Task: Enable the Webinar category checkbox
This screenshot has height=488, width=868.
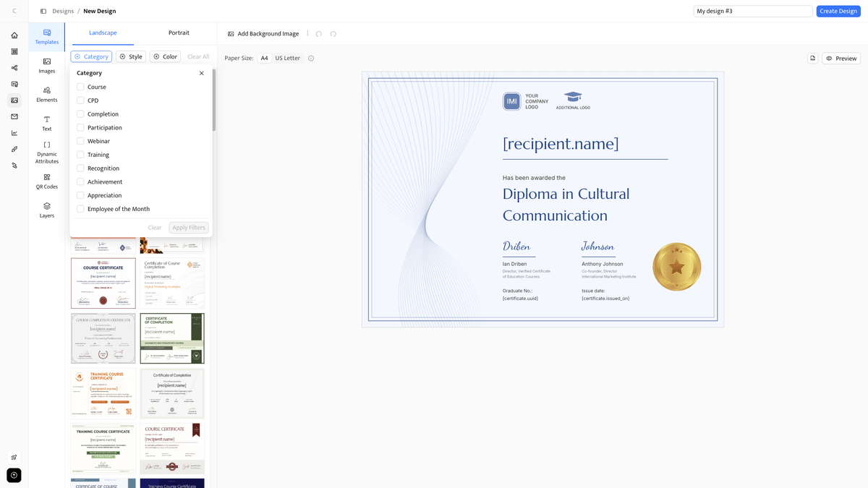Action: pyautogui.click(x=82, y=140)
